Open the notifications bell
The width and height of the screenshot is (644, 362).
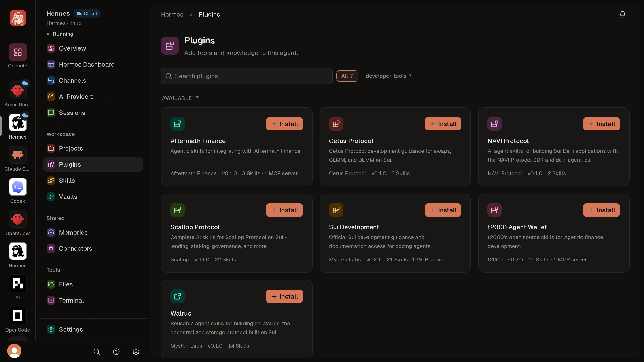click(x=622, y=14)
